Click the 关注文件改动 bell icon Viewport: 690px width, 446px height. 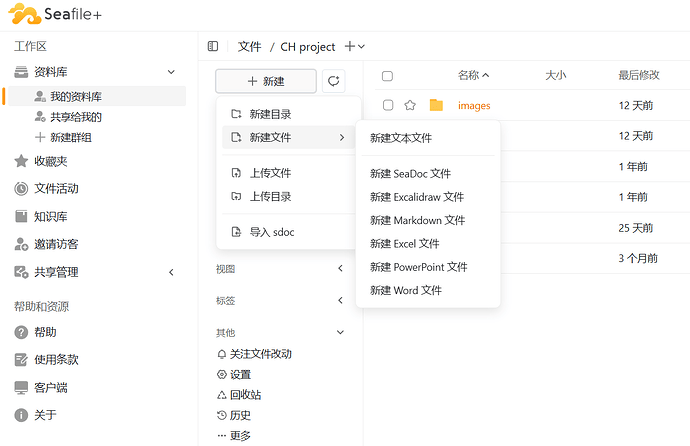[222, 354]
